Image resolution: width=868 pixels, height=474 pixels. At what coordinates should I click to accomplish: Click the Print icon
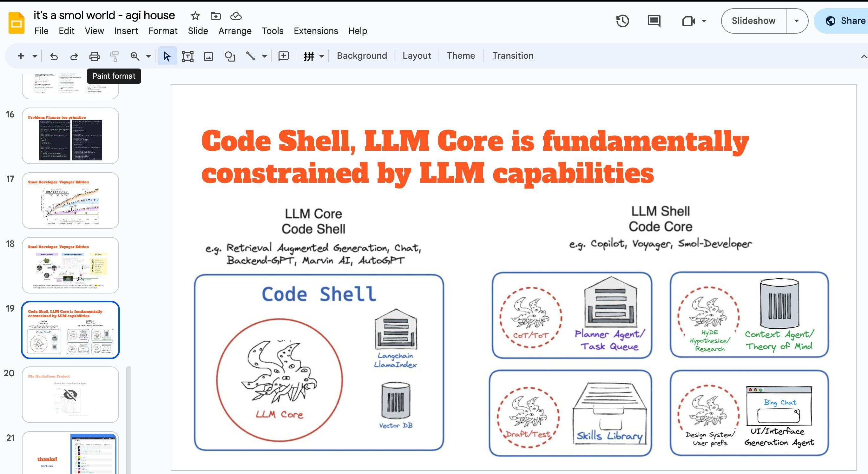pyautogui.click(x=94, y=56)
